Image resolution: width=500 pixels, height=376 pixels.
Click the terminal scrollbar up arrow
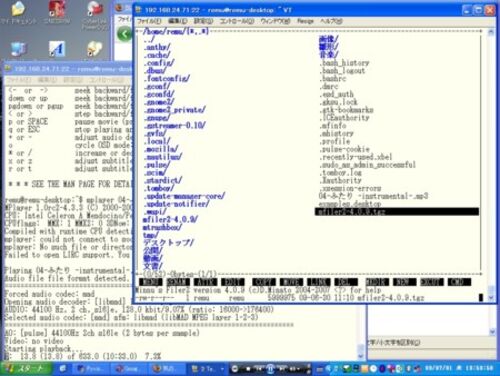[x=491, y=32]
